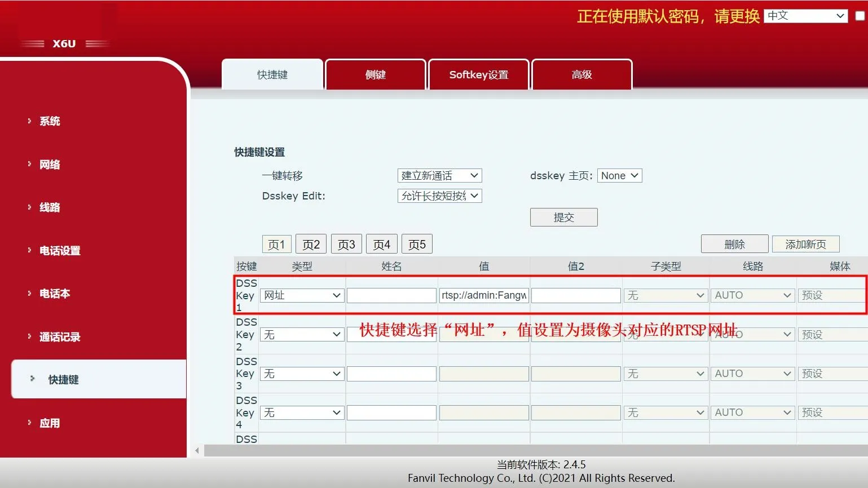Open the Softkey设置 tab
868x488 pixels.
(x=478, y=74)
